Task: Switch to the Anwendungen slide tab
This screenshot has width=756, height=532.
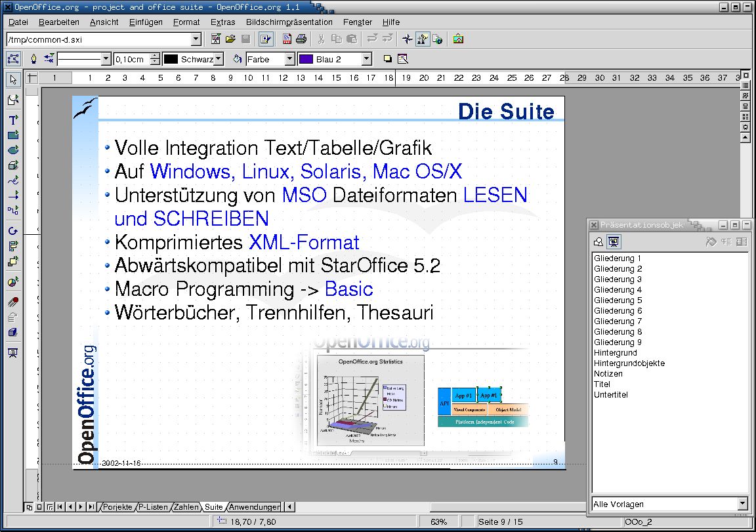Action: (x=254, y=507)
